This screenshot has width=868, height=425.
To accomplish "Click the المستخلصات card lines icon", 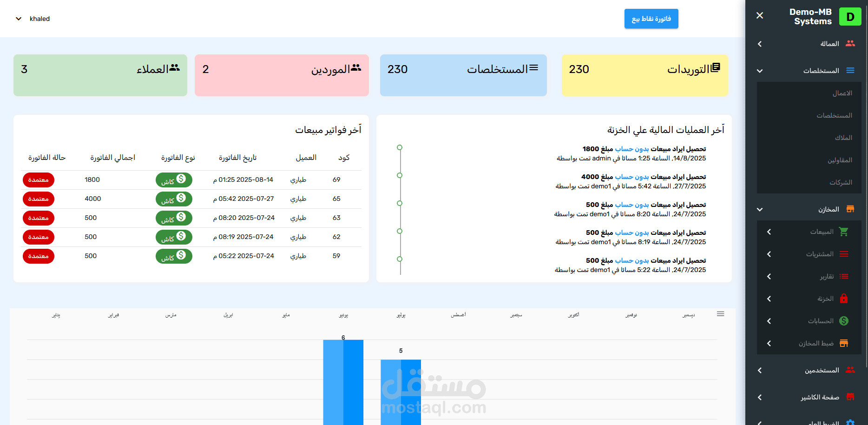I will coord(533,68).
